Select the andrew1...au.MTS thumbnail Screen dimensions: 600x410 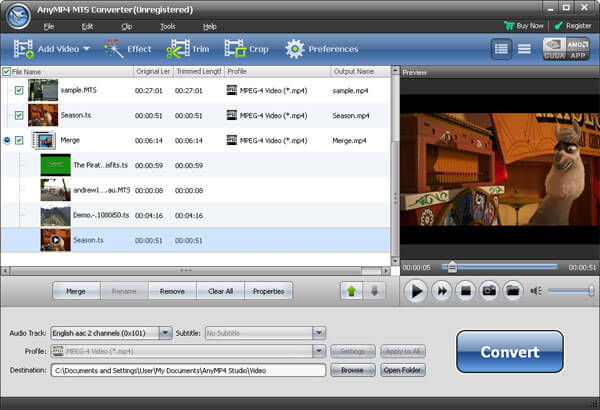55,190
